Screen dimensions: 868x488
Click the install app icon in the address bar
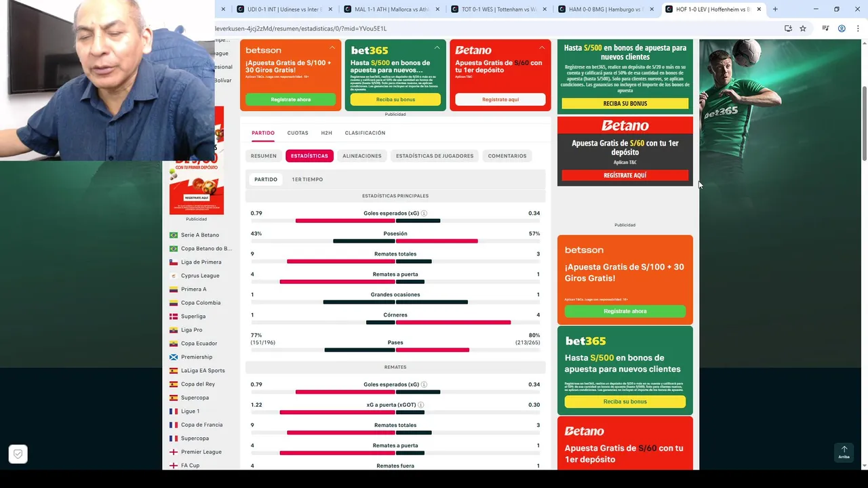788,28
